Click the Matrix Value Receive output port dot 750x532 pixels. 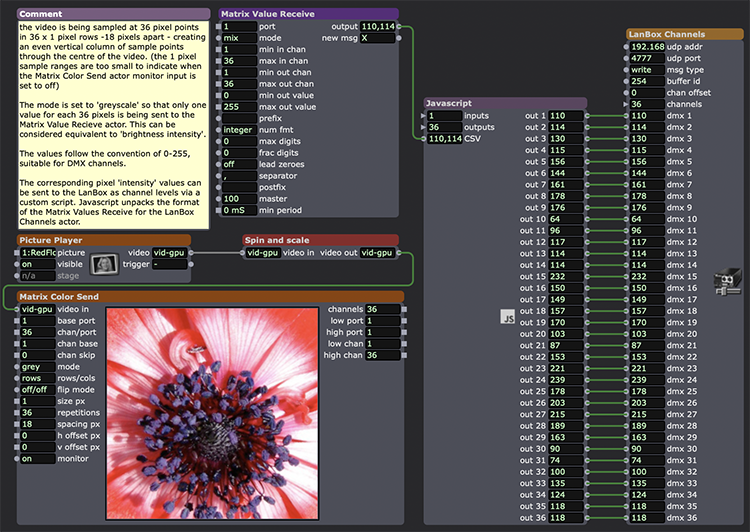pyautogui.click(x=400, y=26)
